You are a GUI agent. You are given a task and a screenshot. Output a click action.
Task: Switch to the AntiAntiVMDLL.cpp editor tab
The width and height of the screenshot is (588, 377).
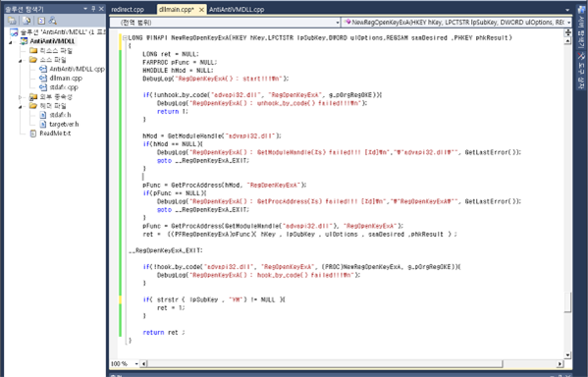click(237, 10)
